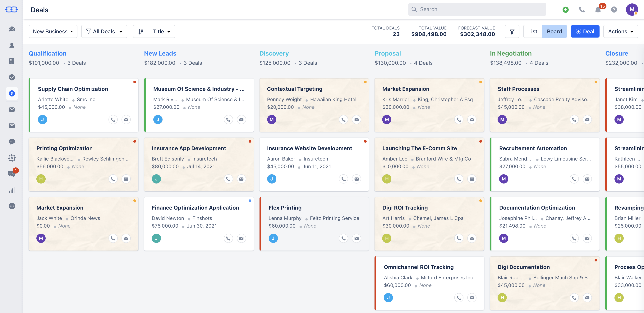Click the Proposal stage header
The image size is (644, 313).
[x=388, y=53]
